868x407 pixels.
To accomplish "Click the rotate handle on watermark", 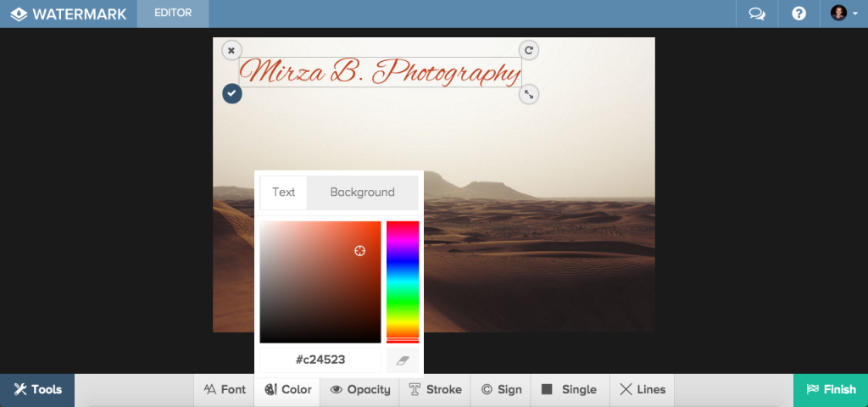I will pos(529,50).
